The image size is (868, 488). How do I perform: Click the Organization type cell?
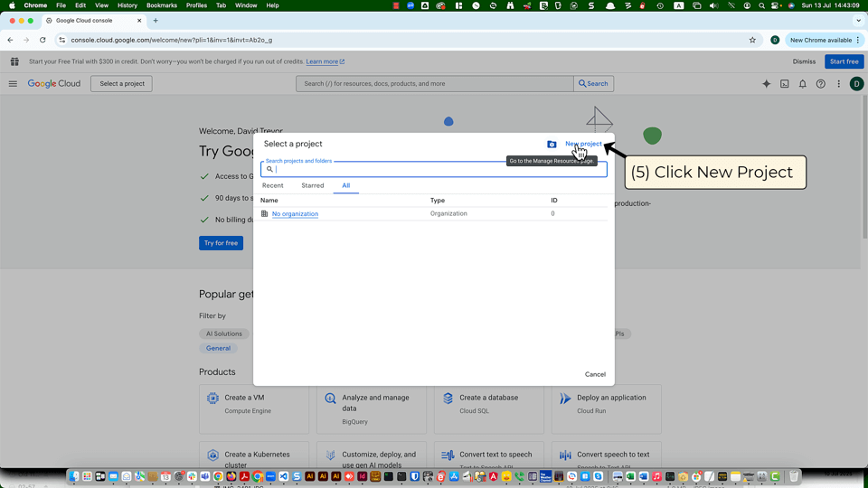[448, 213]
